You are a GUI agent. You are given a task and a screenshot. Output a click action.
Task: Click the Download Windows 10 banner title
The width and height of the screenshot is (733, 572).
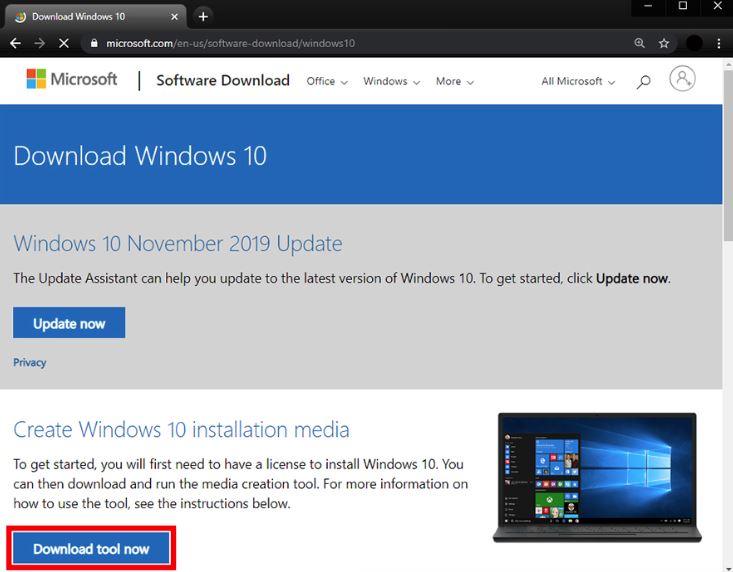point(140,156)
